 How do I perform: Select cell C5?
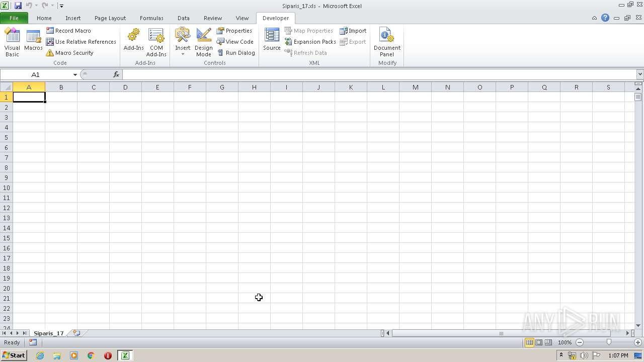coord(93,137)
